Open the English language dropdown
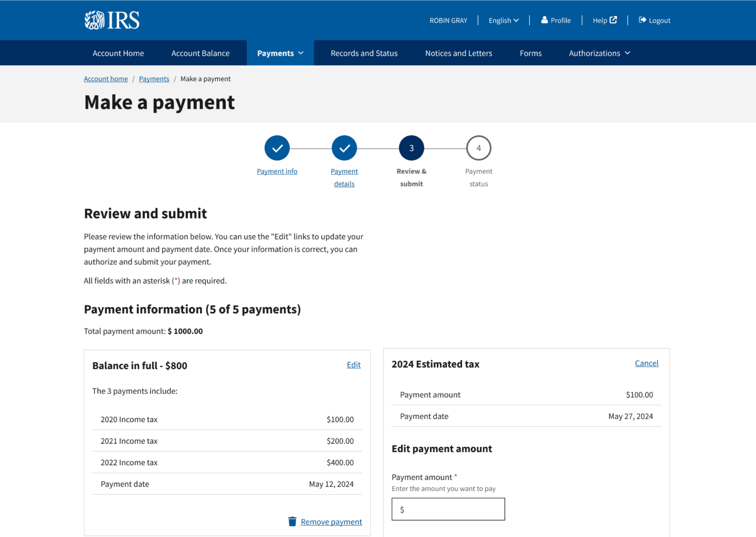 [503, 20]
